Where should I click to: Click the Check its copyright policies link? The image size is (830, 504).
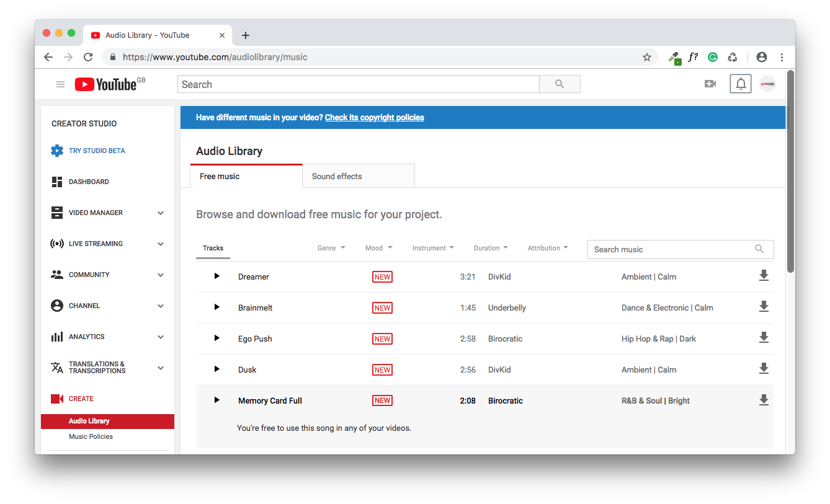click(x=375, y=117)
